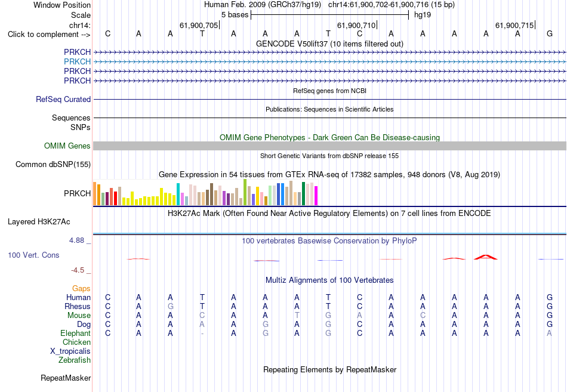The width and height of the screenshot is (567, 392).
Task: Click the cyan bar in GTEx chart
Action: coord(178,194)
